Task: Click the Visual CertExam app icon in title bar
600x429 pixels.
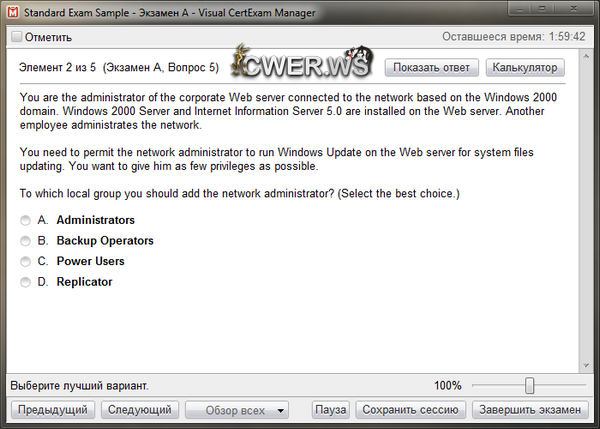Action: tap(10, 11)
